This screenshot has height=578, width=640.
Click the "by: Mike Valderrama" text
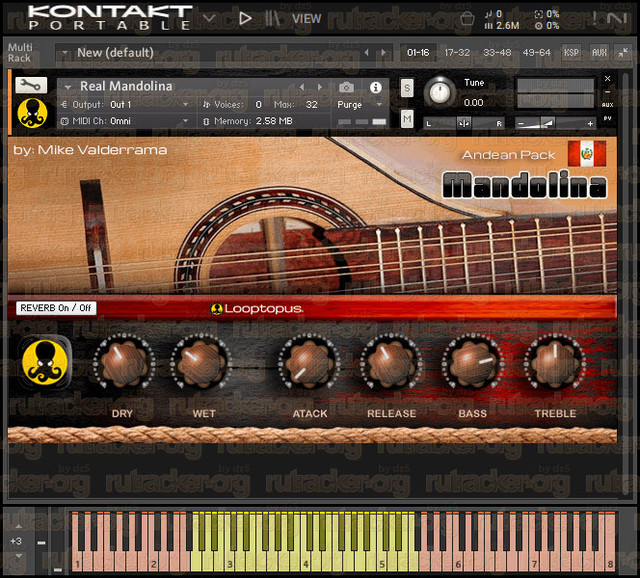[x=90, y=150]
